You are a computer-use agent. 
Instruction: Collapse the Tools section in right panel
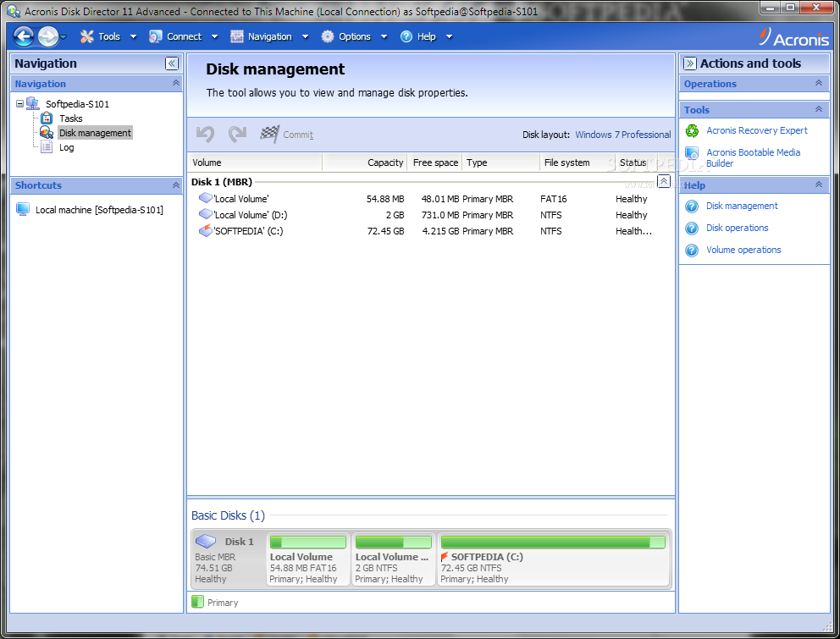[819, 110]
